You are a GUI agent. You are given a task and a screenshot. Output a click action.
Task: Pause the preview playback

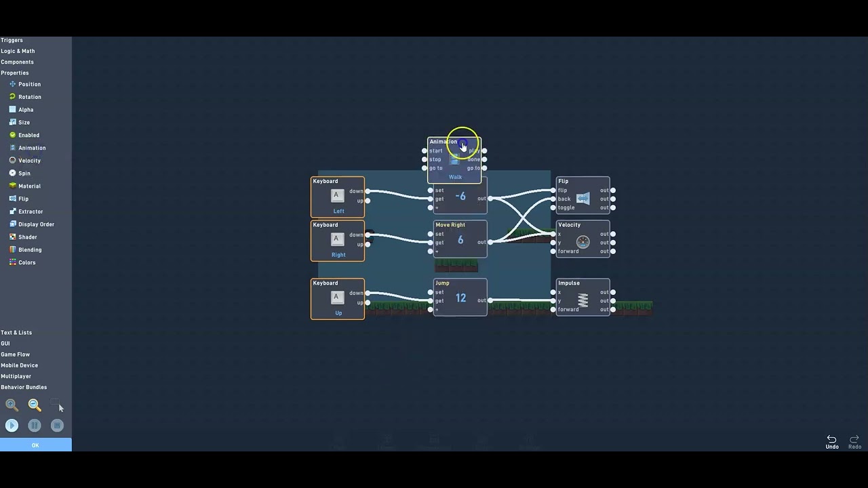tap(35, 426)
